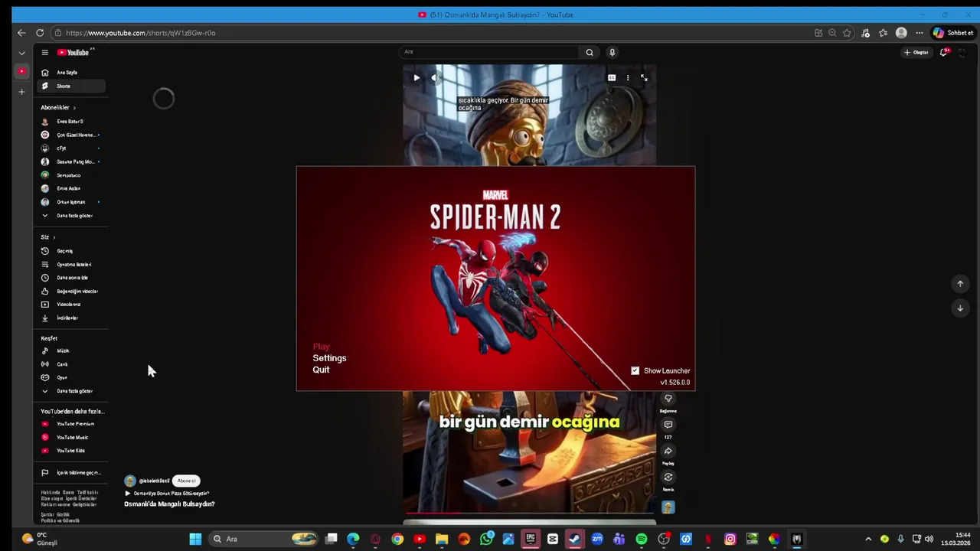Screen dimensions: 980x551
Task: Reload the page with refresh icon
Action: (40, 33)
